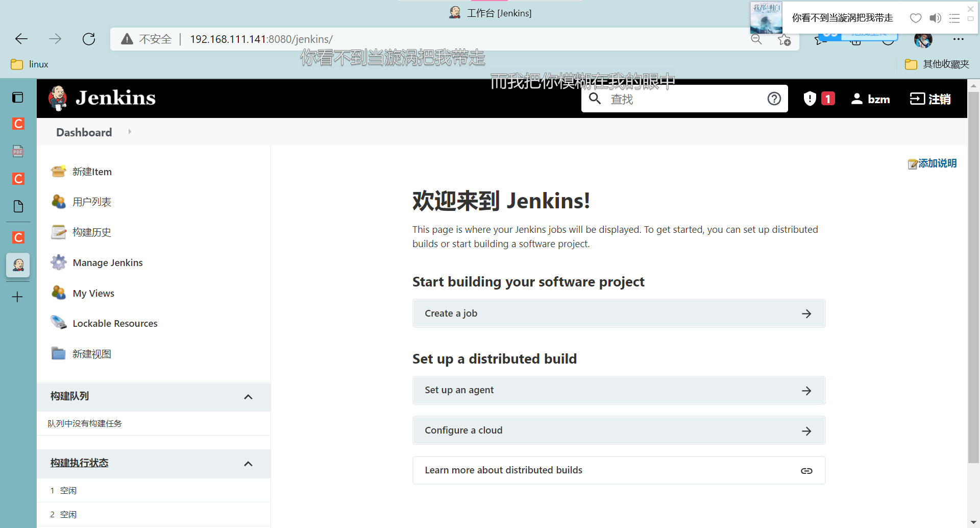Open bzm user profile

[x=871, y=99]
